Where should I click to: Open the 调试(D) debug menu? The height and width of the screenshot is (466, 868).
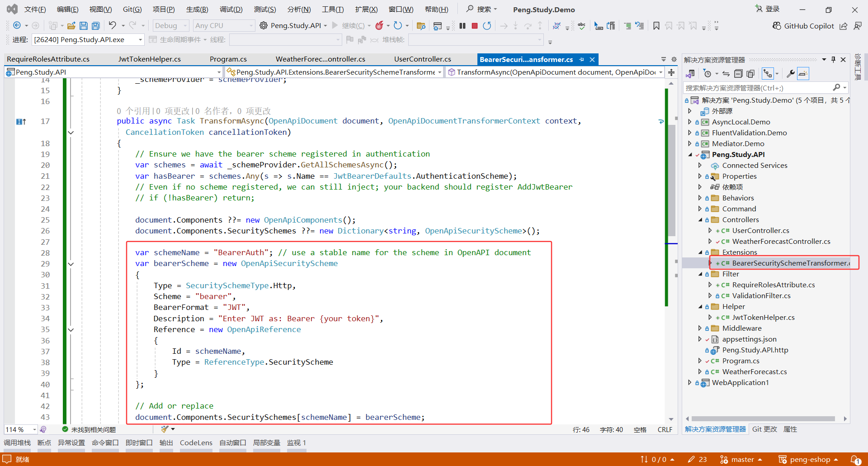pos(231,10)
